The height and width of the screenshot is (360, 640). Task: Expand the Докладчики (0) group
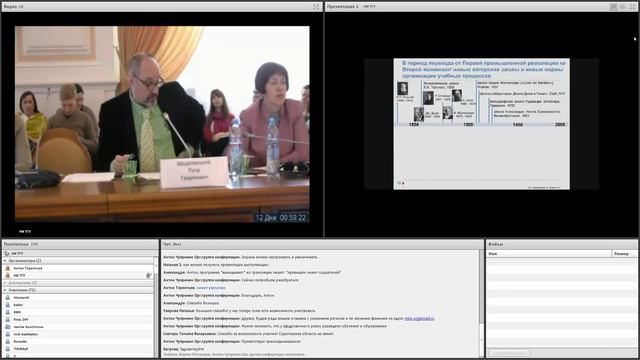click(5, 283)
